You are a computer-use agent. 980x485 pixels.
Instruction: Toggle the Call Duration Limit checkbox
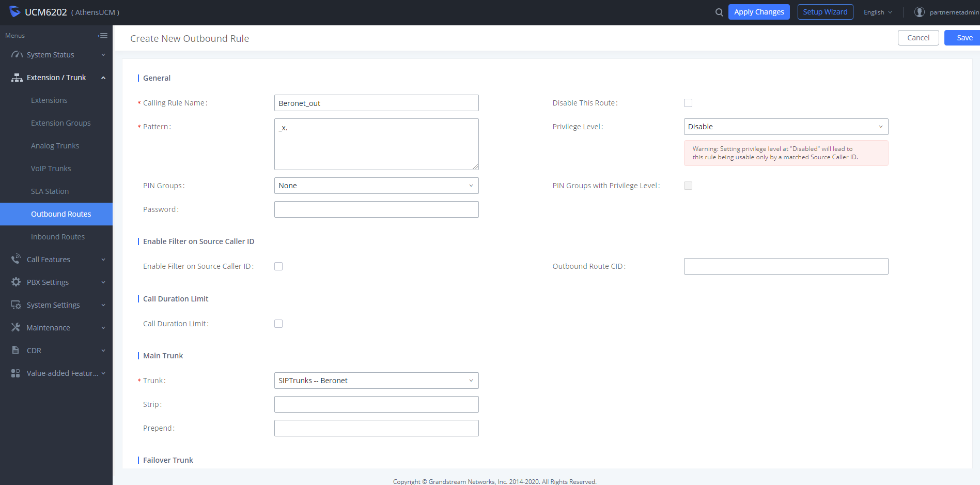pyautogui.click(x=278, y=324)
